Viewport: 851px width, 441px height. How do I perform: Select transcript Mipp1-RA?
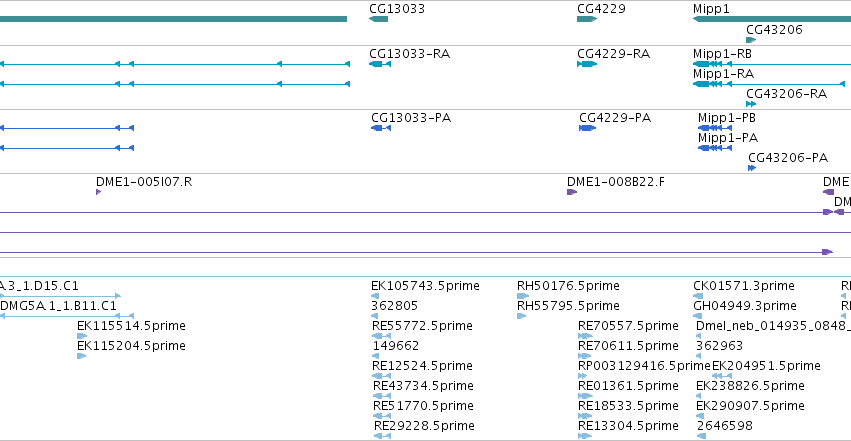point(723,74)
